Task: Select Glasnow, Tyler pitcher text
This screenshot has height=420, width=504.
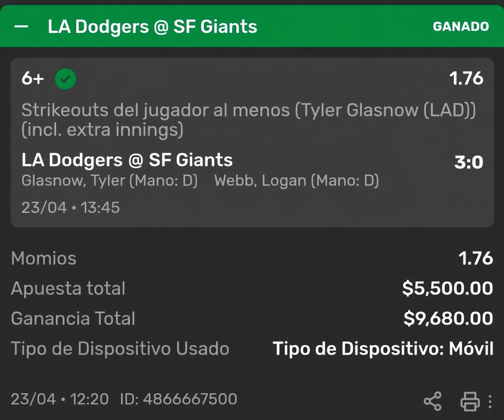Action: (x=109, y=180)
